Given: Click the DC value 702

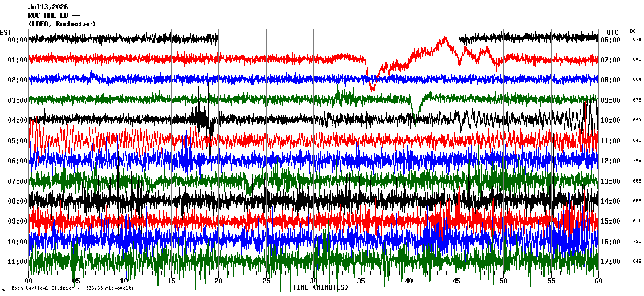Looking at the screenshot, I should (637, 161).
